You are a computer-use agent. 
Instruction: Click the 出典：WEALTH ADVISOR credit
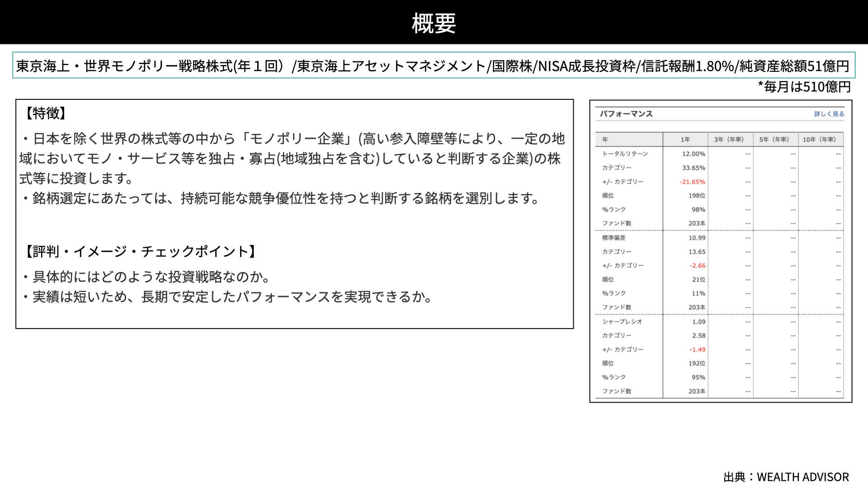[x=786, y=477]
